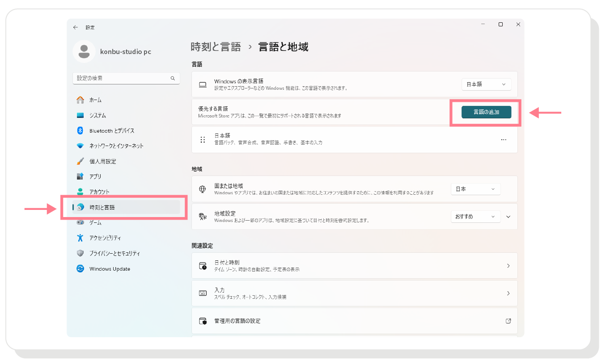The width and height of the screenshot is (606, 364).
Task: Open the 地域設定 おすすめ dropdown
Action: [475, 217]
